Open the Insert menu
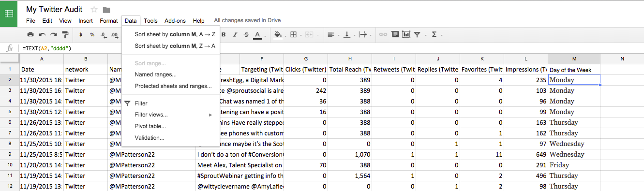 point(86,21)
